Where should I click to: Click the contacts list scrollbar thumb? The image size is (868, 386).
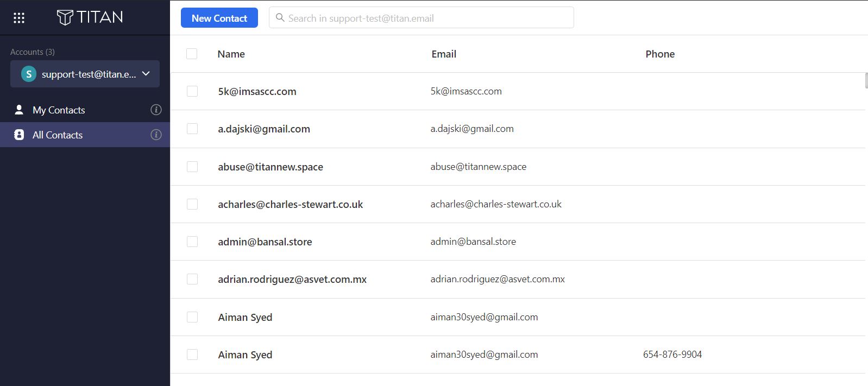(x=866, y=80)
